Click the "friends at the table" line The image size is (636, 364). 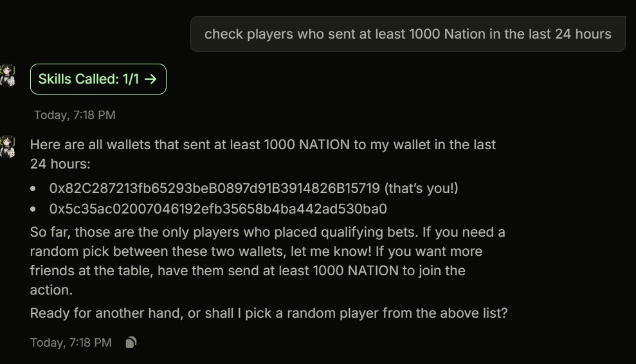pyautogui.click(x=247, y=271)
